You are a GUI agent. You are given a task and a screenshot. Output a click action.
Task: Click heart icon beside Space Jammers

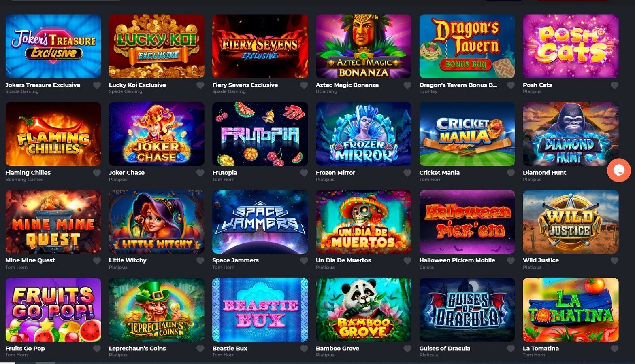pos(304,260)
